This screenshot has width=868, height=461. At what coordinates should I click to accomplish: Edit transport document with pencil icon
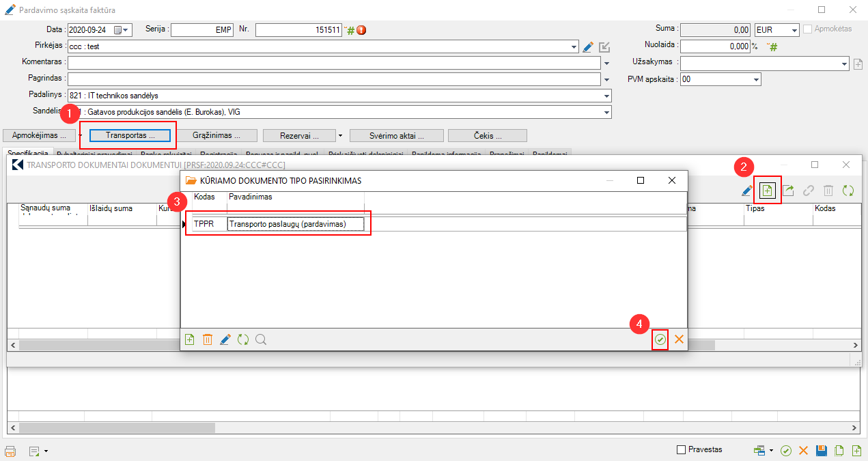[x=747, y=191]
